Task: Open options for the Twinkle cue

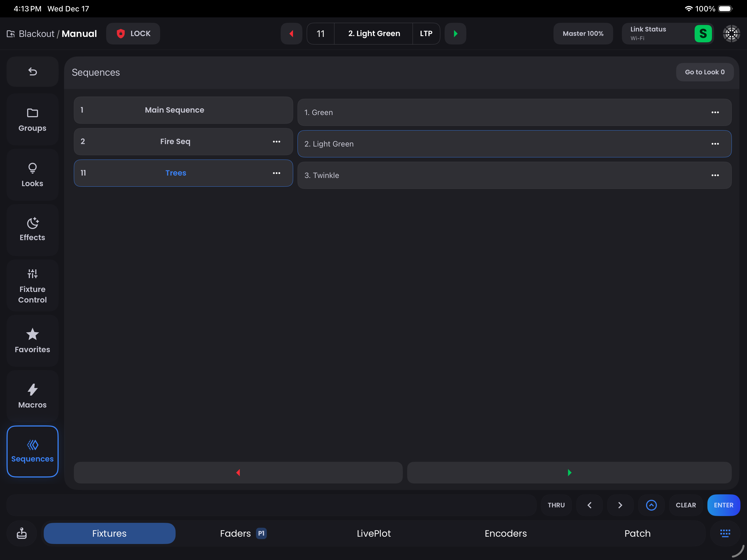Action: point(715,175)
